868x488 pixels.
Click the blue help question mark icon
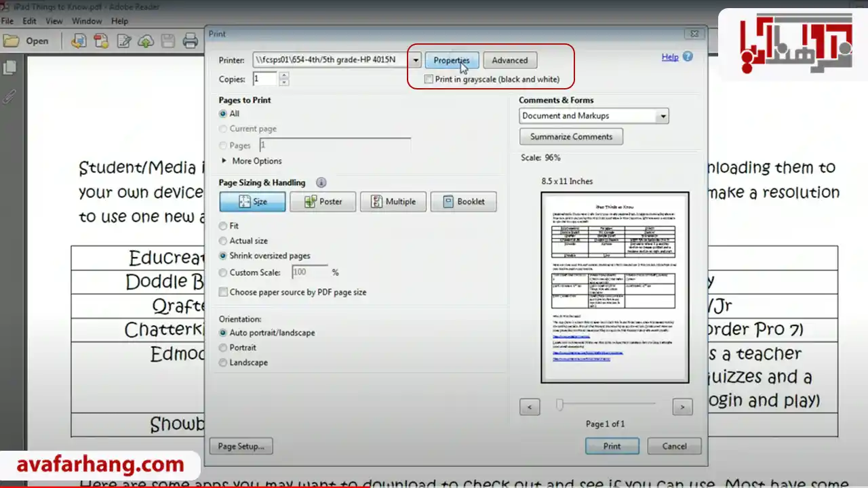click(x=688, y=57)
